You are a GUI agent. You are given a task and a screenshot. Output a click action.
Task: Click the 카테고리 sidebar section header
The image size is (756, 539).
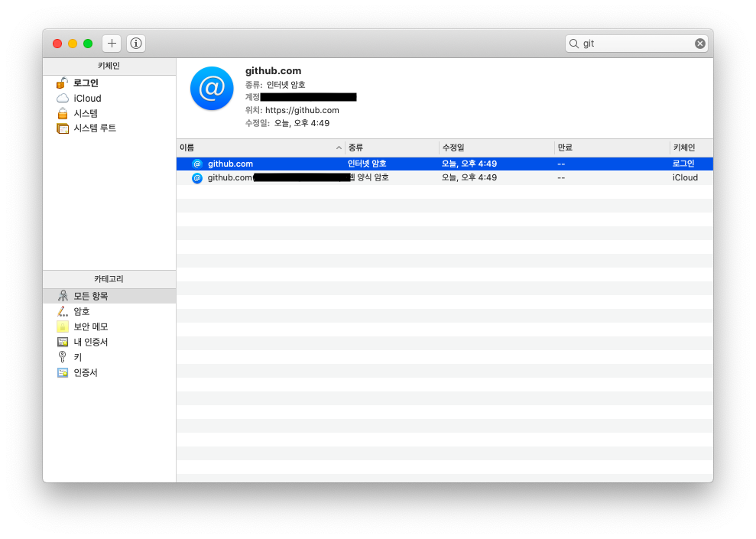point(109,279)
